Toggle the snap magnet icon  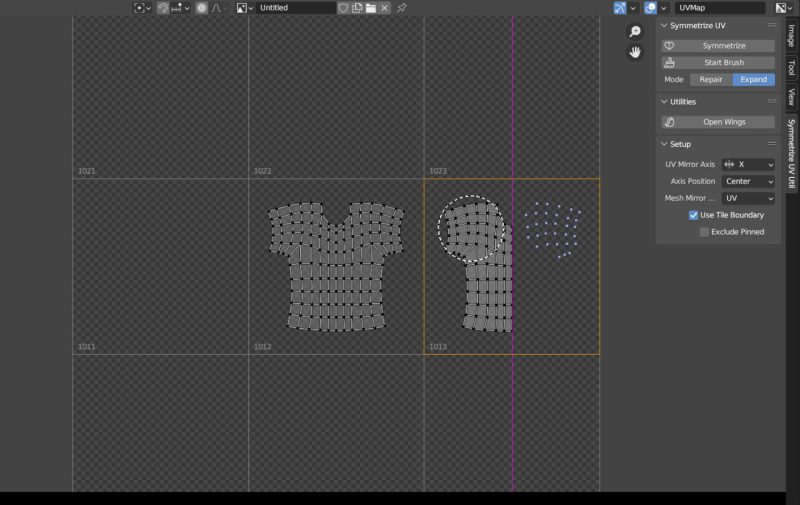point(163,8)
